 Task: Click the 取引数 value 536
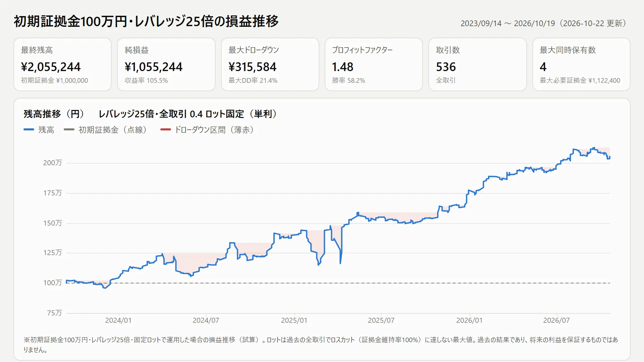tap(446, 67)
